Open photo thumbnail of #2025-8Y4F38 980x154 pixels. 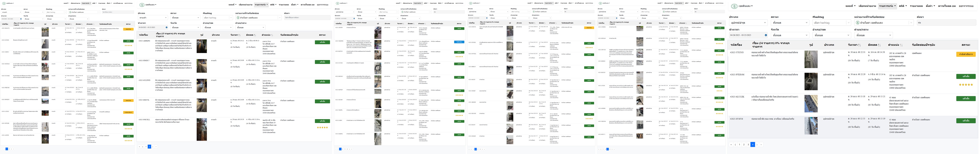click(x=811, y=126)
